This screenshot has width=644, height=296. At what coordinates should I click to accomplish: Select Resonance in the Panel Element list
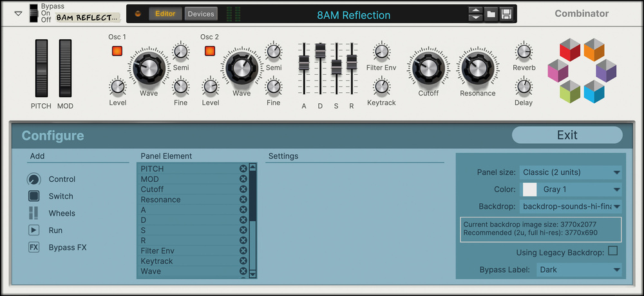187,200
